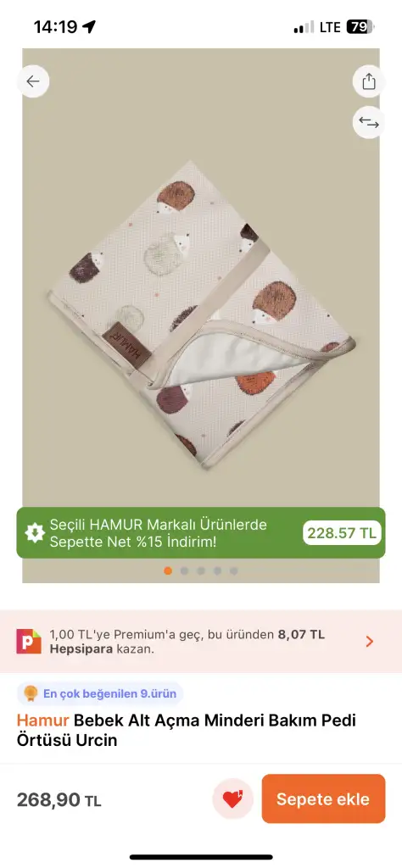
Task: Select the fourth image carousel dot
Action: tap(218, 570)
